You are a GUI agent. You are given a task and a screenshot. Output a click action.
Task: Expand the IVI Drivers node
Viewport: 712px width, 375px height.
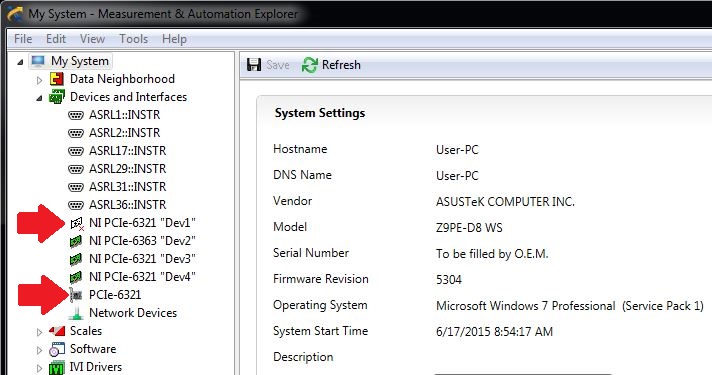pos(40,368)
